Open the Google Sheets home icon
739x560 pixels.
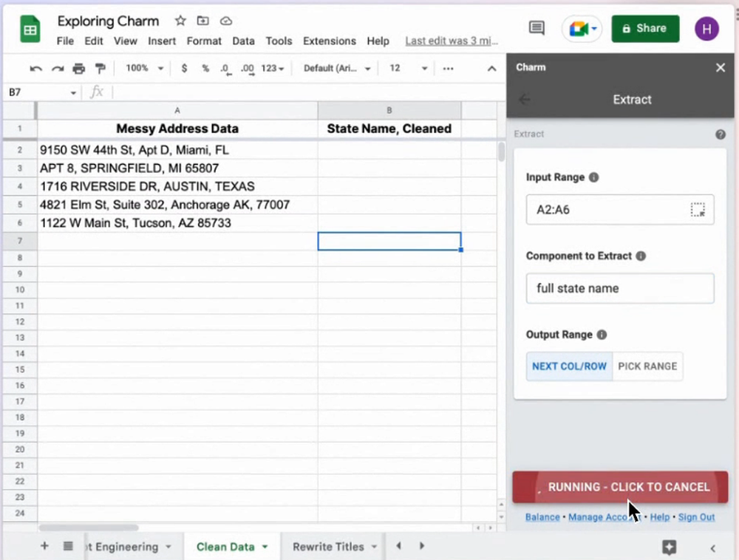click(x=30, y=30)
